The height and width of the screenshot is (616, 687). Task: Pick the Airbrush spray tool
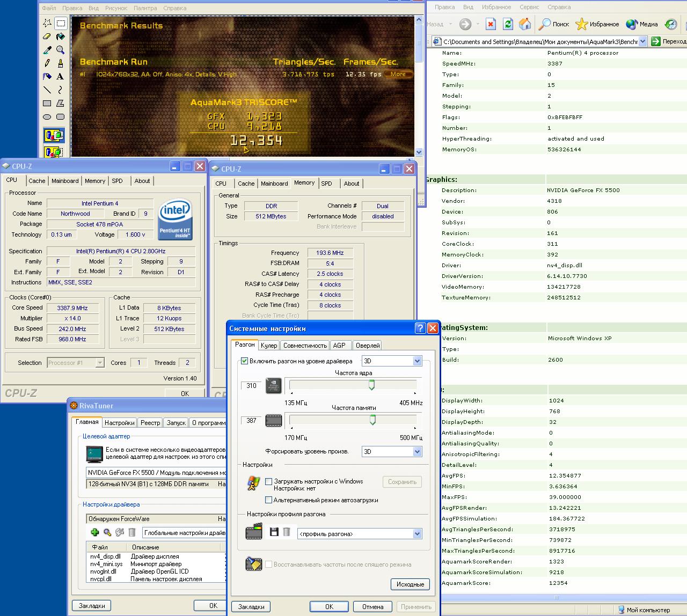pos(47,77)
